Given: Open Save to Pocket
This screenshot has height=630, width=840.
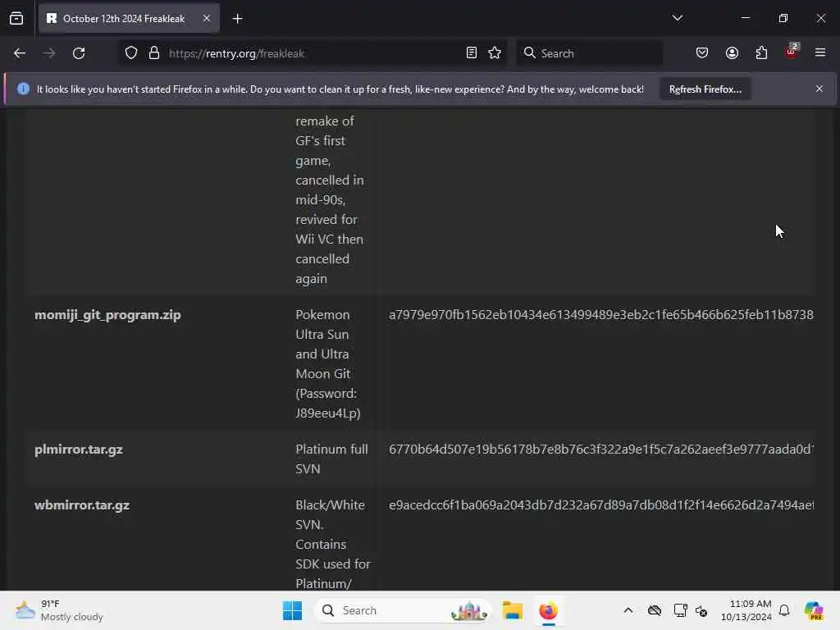Looking at the screenshot, I should click(702, 53).
